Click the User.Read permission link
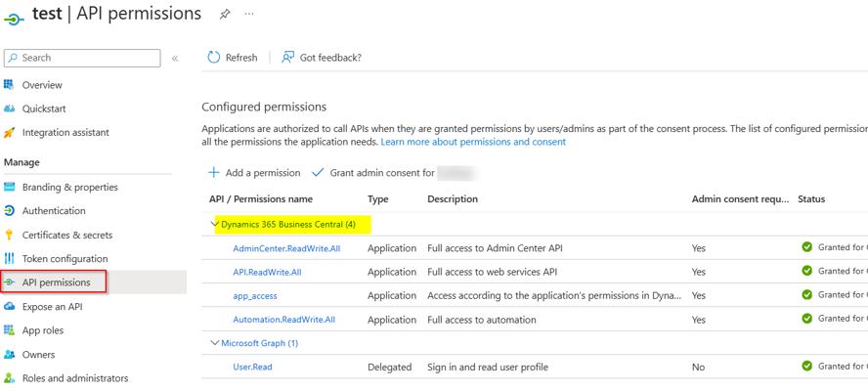This screenshot has width=868, height=391. [252, 368]
